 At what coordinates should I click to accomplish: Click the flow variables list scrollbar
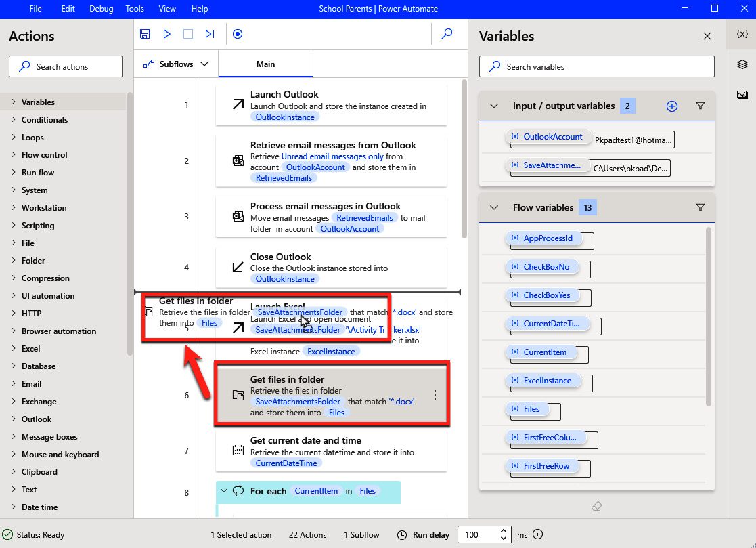click(x=708, y=316)
